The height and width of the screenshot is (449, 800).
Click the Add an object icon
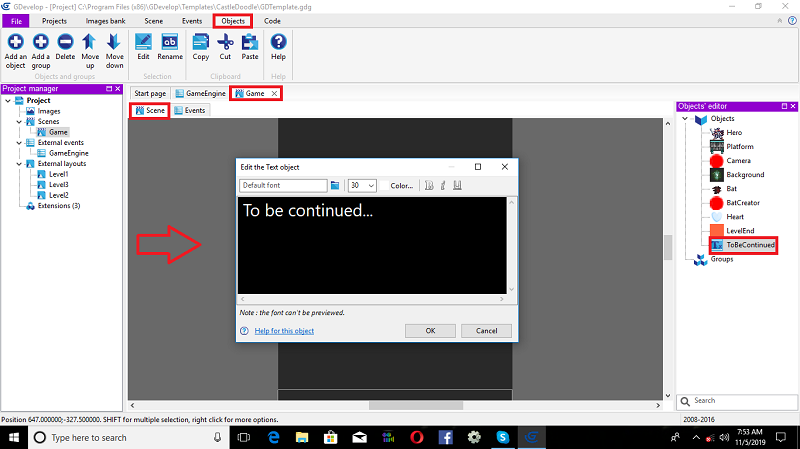click(15, 42)
